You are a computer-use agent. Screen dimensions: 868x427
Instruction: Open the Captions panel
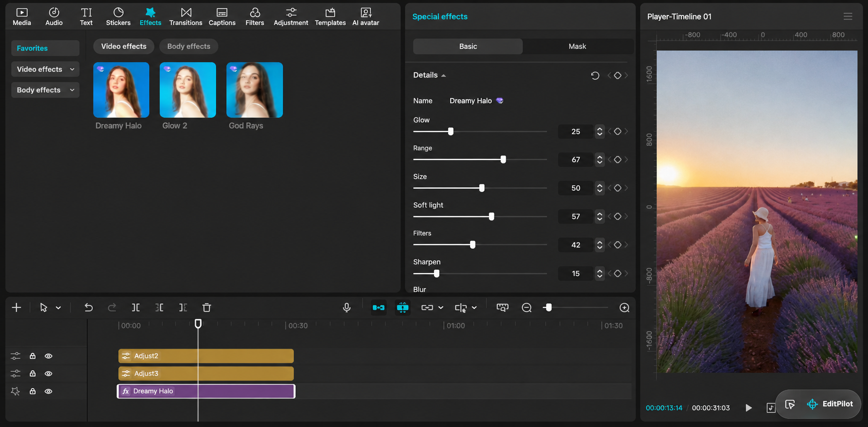(x=222, y=16)
